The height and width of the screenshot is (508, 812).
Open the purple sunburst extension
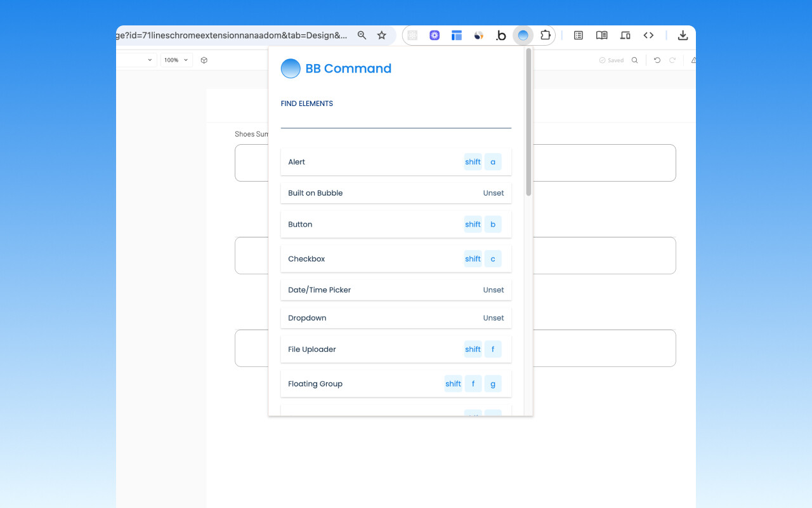pos(435,36)
